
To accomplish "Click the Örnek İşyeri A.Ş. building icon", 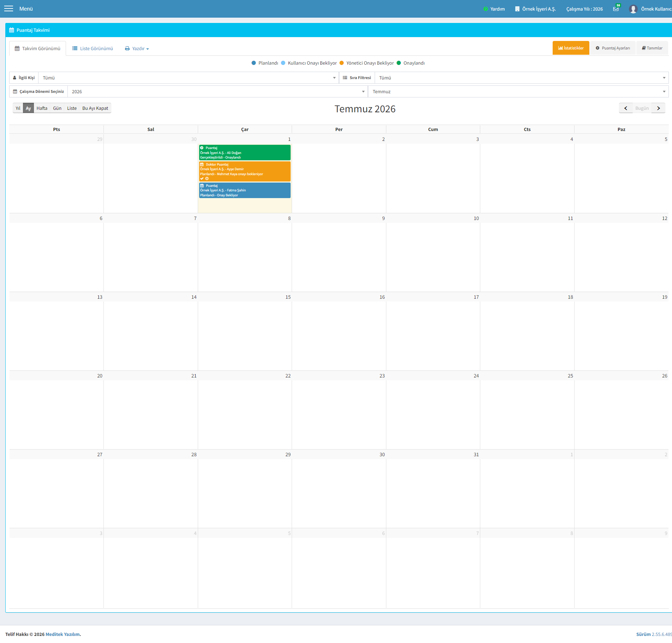I will [517, 9].
